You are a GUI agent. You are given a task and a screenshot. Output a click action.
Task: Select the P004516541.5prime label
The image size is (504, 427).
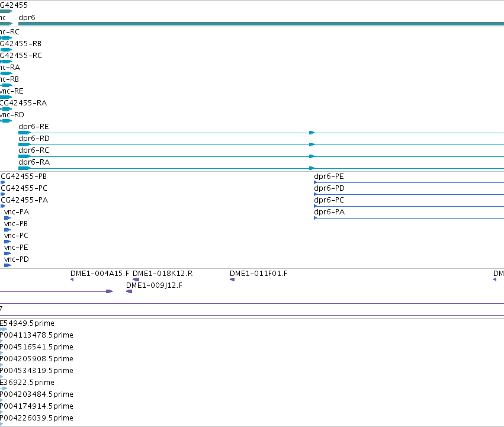coord(37,347)
